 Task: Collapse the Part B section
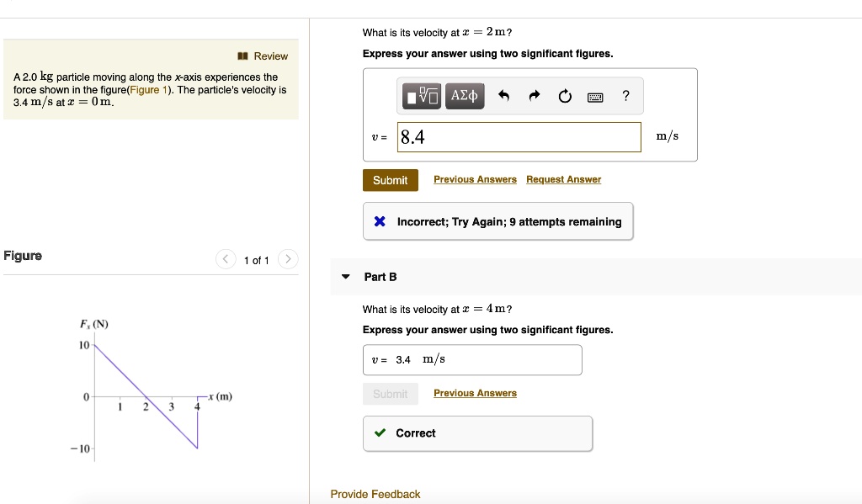[x=347, y=276]
